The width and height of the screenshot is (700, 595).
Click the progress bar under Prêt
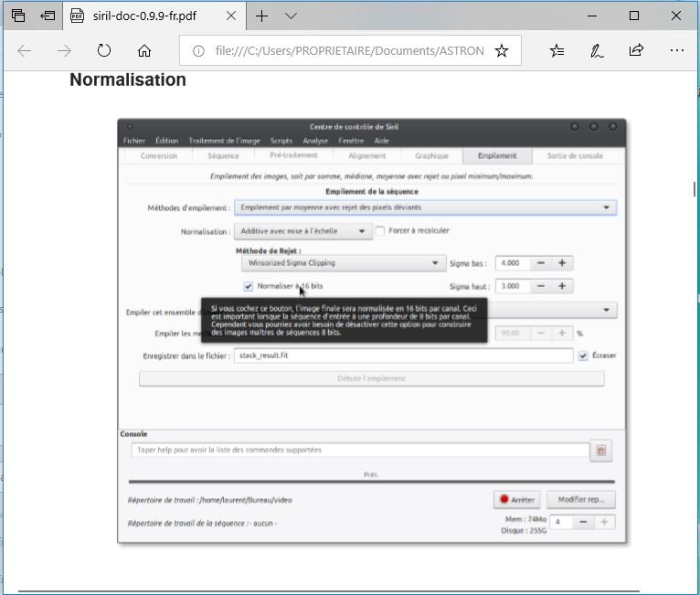click(371, 482)
